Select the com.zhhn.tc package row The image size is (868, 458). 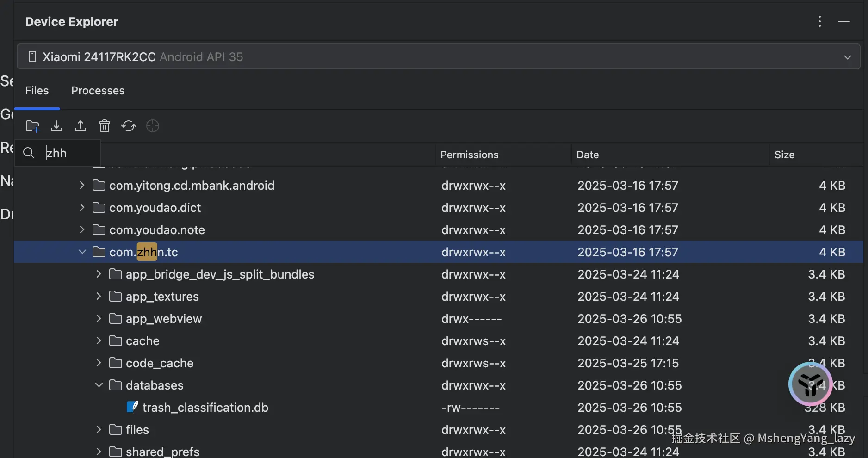pos(439,252)
